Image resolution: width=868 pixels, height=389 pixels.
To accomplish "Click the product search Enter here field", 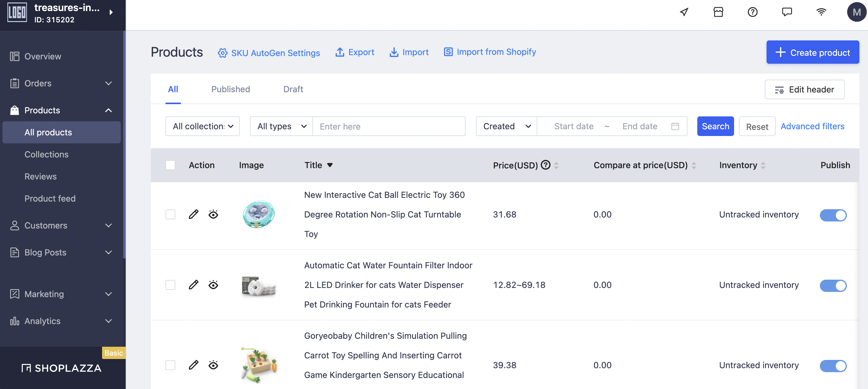I will [x=389, y=126].
